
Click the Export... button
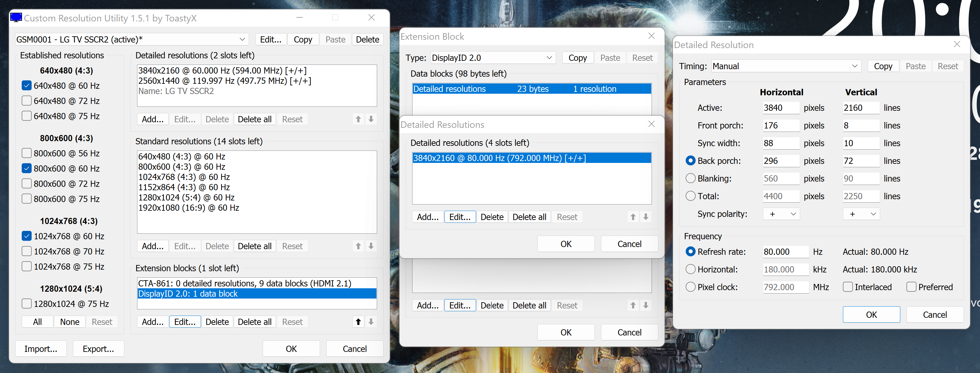click(98, 349)
